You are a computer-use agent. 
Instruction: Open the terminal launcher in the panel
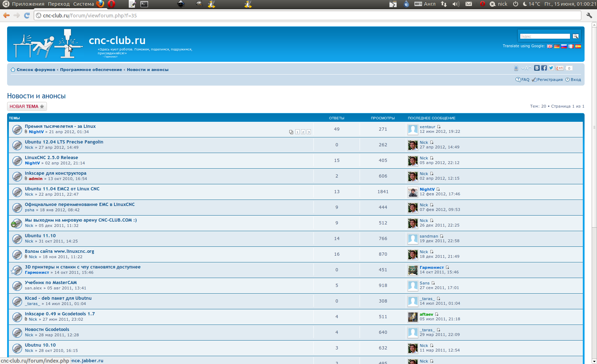tap(144, 4)
